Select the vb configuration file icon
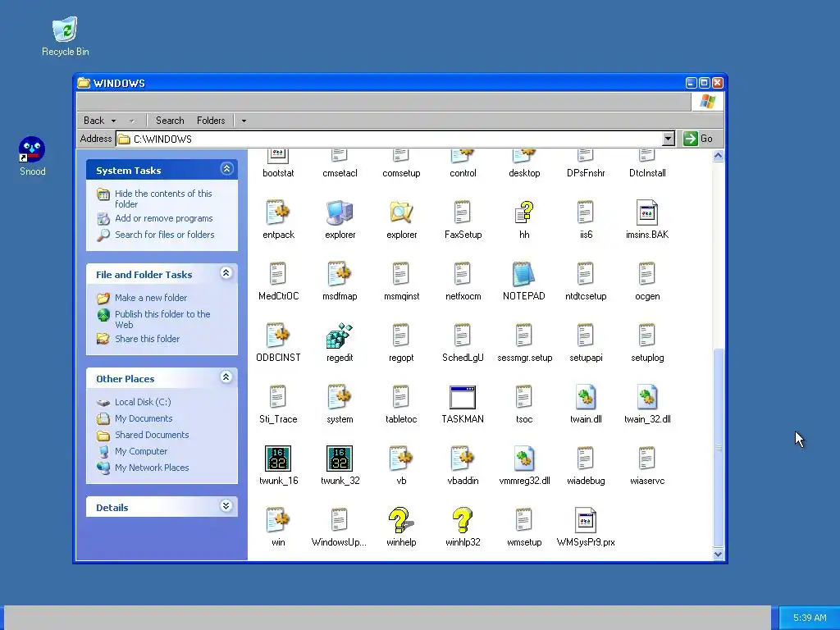The height and width of the screenshot is (630, 840). pos(400,459)
